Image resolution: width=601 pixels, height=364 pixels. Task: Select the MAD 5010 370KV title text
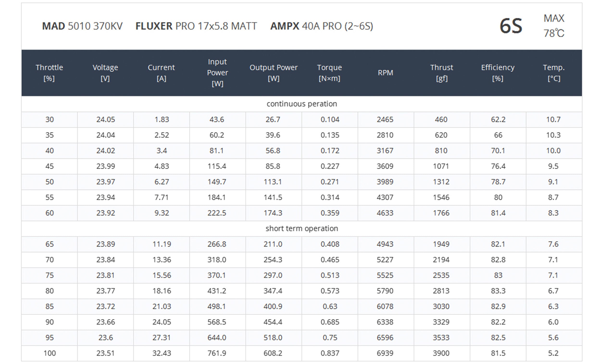click(82, 26)
